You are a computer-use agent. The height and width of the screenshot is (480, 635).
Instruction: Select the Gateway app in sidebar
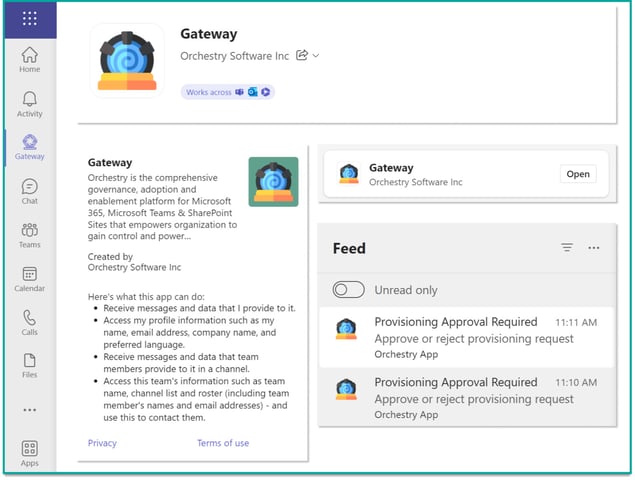30,147
